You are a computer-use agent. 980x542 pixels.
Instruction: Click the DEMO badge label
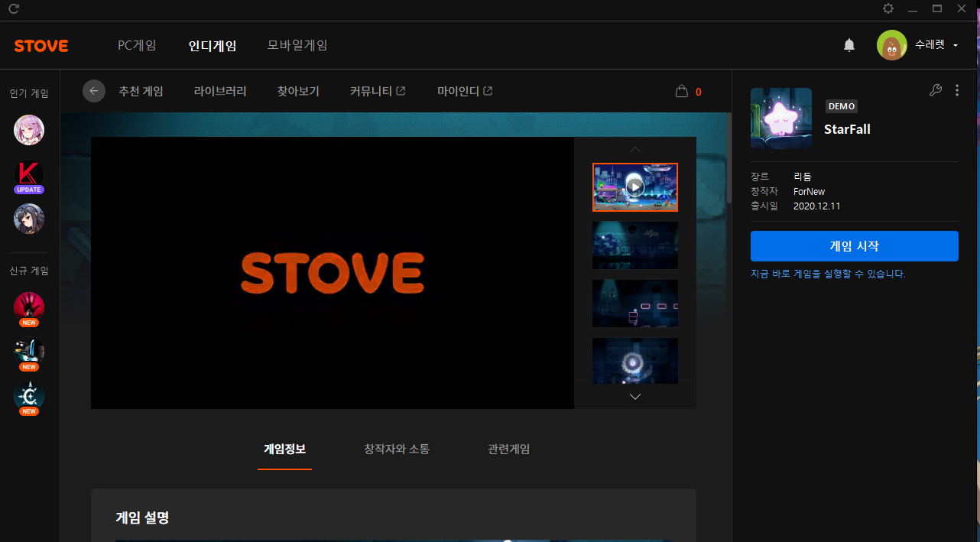842,106
